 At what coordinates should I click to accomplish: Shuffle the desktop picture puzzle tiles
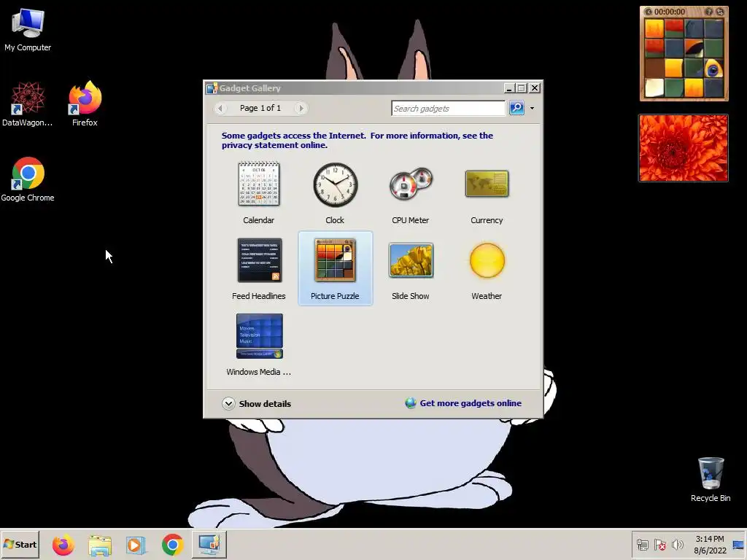click(720, 12)
